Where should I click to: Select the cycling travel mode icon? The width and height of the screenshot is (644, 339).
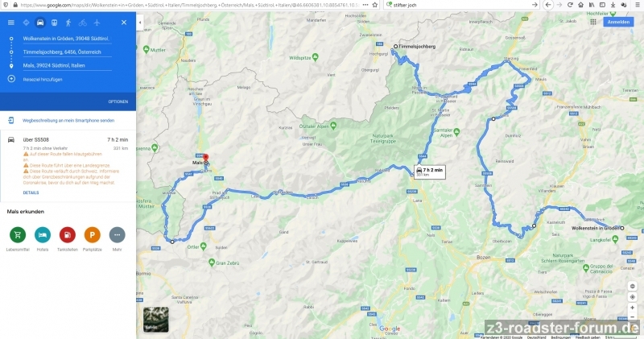pyautogui.click(x=83, y=23)
